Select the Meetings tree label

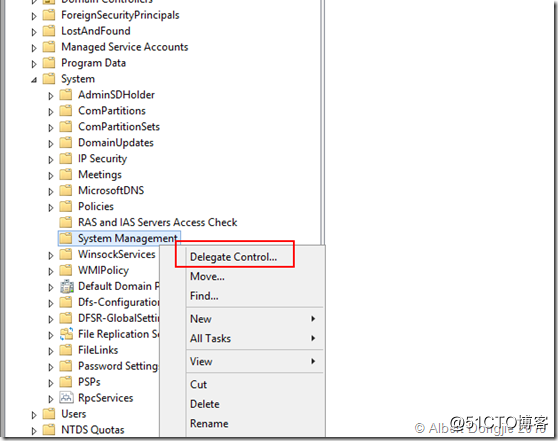pos(100,174)
